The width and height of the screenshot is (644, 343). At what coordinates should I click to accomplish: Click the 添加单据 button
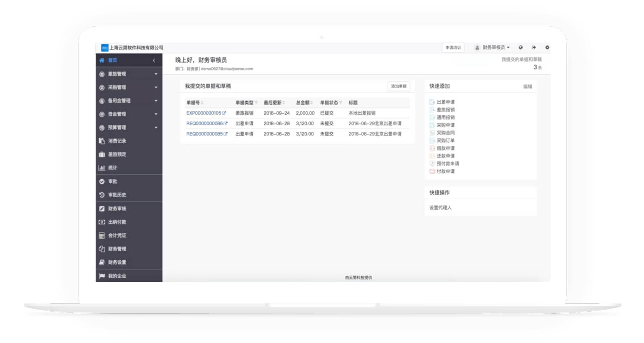(398, 86)
